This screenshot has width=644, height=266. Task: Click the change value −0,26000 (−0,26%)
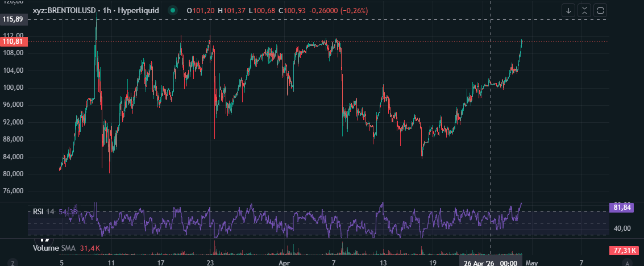click(x=338, y=11)
